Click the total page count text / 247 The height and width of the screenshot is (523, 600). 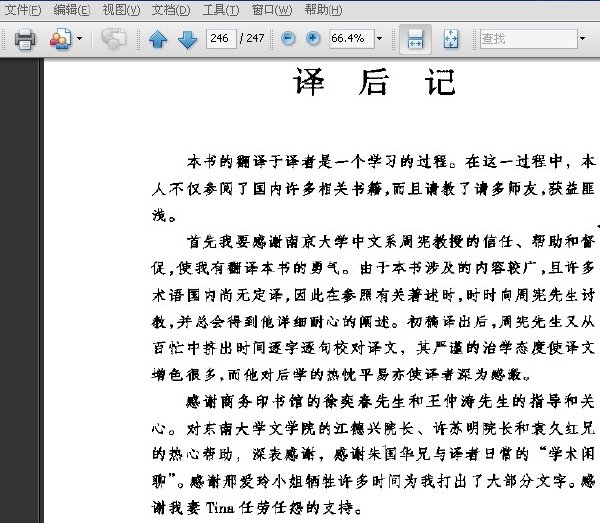(x=252, y=38)
